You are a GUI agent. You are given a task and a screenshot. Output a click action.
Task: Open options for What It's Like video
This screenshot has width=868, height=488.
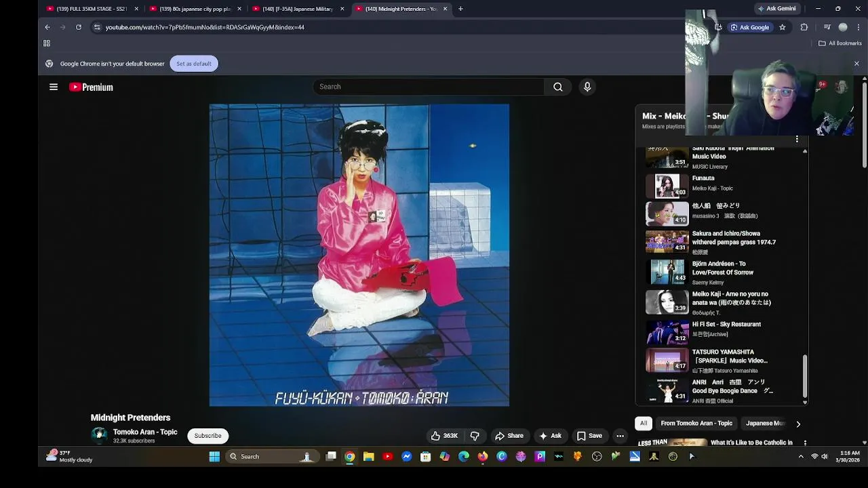point(805,443)
